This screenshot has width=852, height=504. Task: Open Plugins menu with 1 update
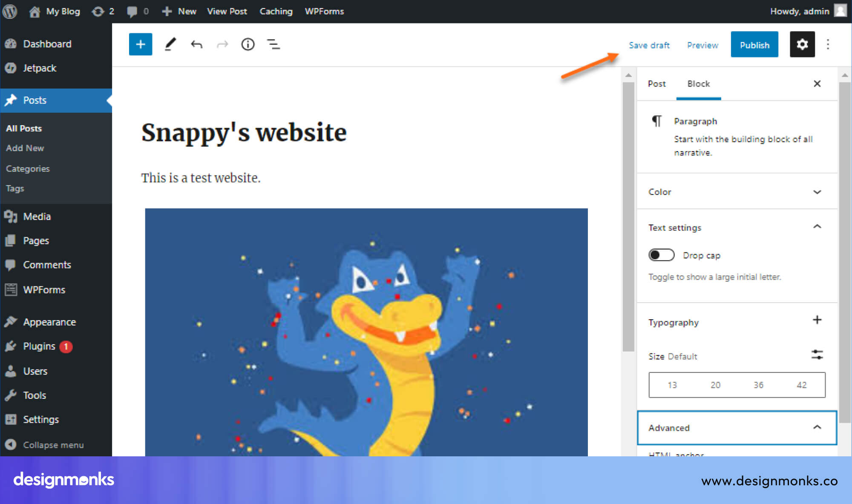pyautogui.click(x=56, y=346)
